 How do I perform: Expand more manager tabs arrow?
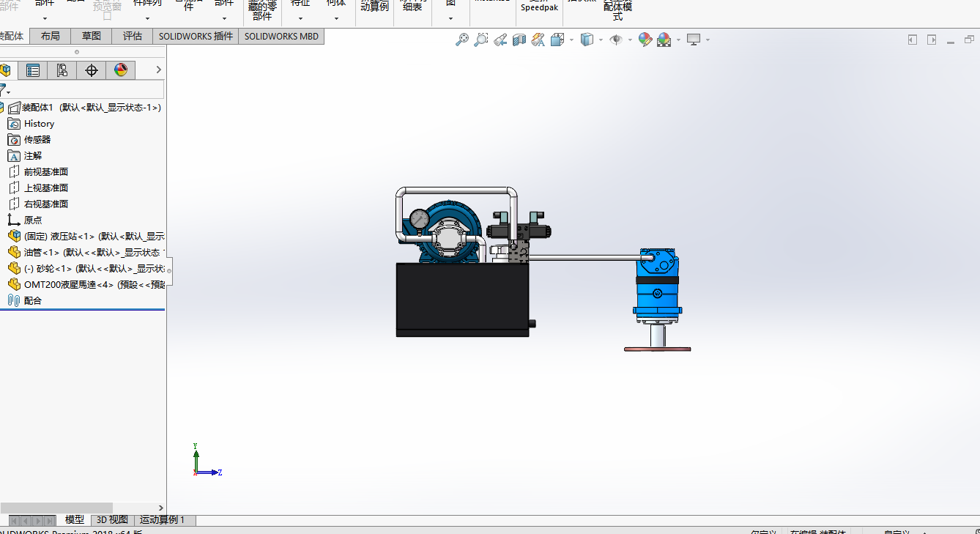(158, 70)
